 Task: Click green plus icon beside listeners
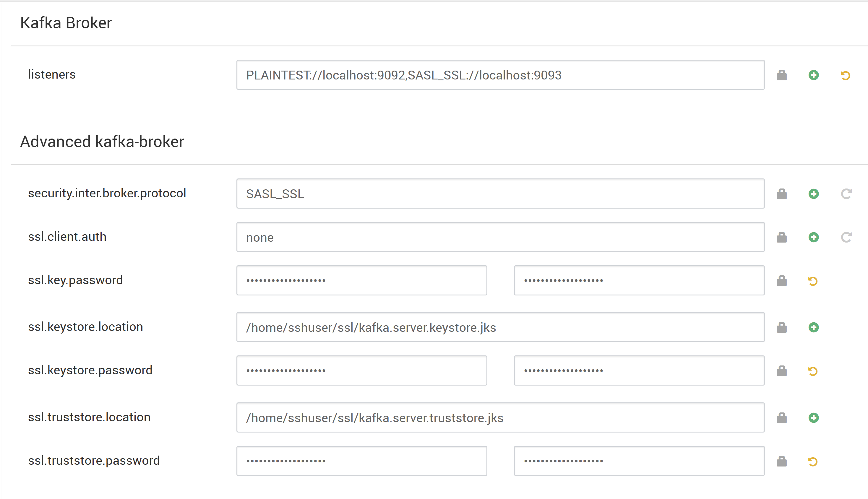tap(814, 75)
